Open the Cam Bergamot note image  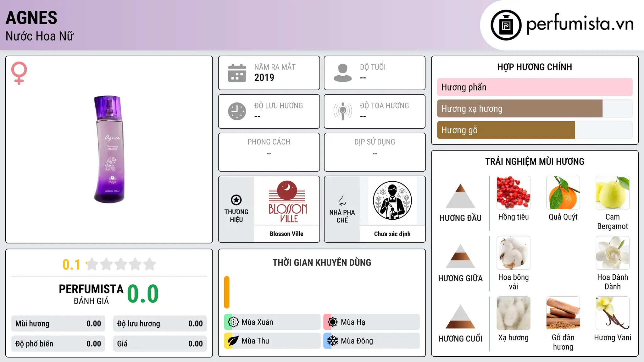[613, 193]
